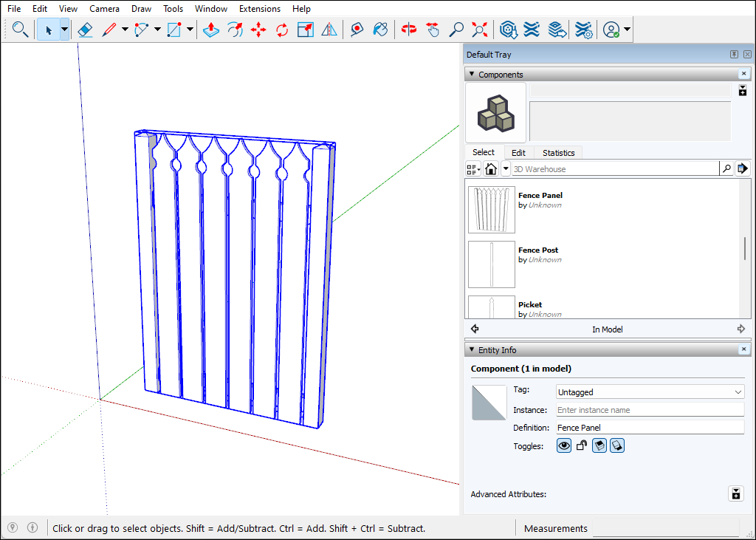Open the Untagged tag dropdown
The width and height of the screenshot is (756, 540).
click(x=650, y=392)
